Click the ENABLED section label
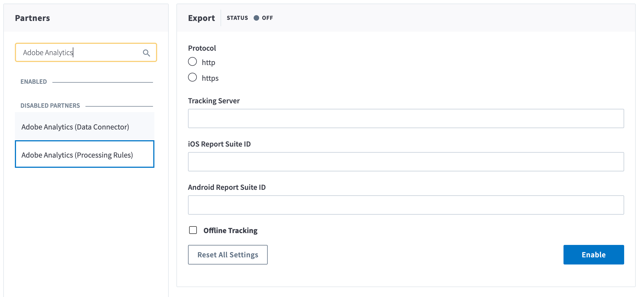This screenshot has height=297, width=644. [34, 82]
